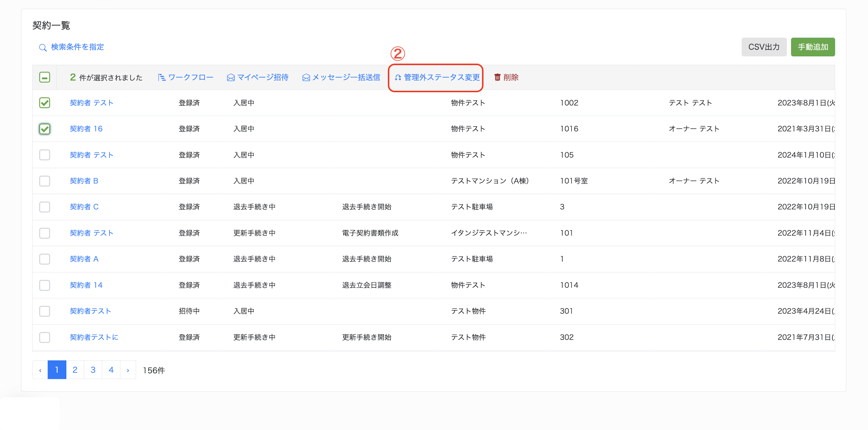
Task: Click オーナー テスト in 契約者 B row
Action: [x=694, y=181]
